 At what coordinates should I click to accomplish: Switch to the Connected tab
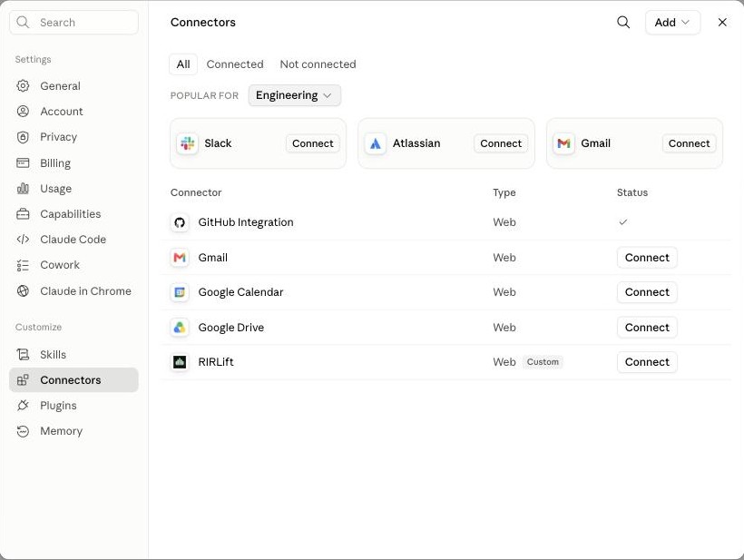click(235, 64)
